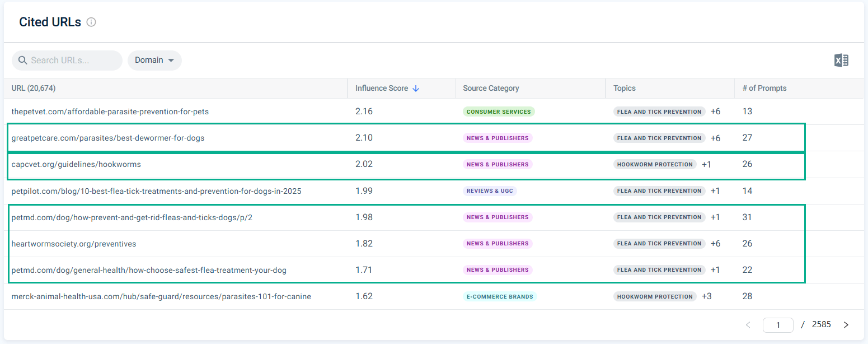This screenshot has height=344, width=868.
Task: Click the search magnifier icon
Action: (x=23, y=60)
